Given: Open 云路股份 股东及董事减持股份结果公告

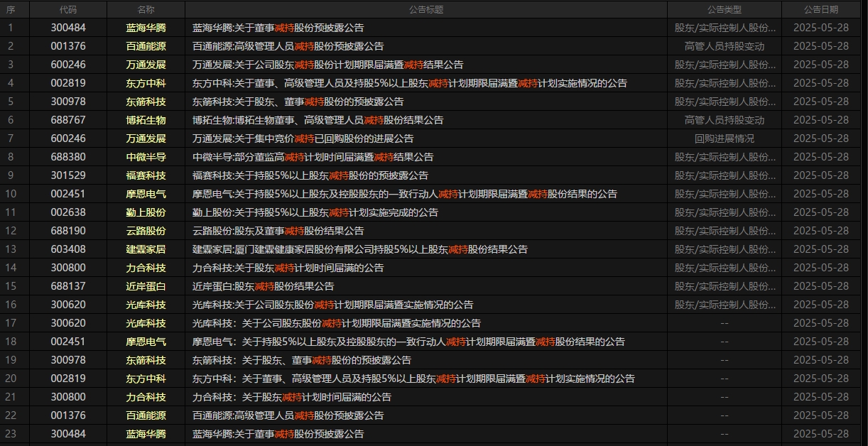Looking at the screenshot, I should (x=278, y=231).
